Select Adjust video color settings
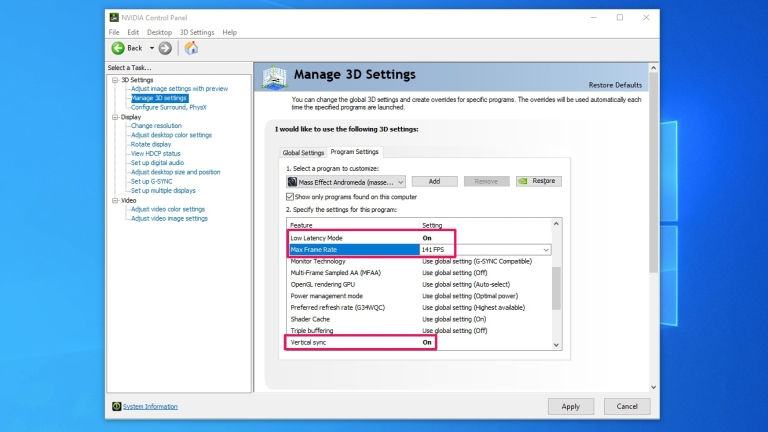Viewport: 768px width, 432px height. (x=168, y=209)
